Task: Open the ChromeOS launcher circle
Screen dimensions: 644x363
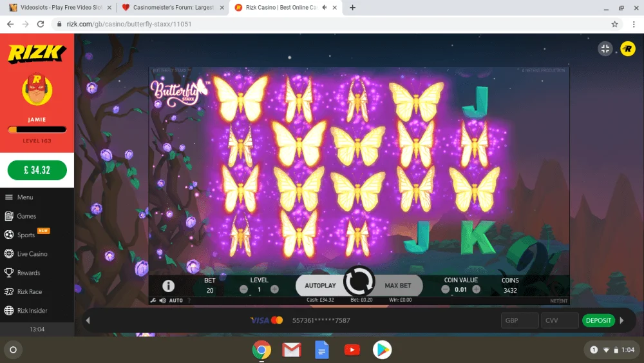Action: point(13,350)
